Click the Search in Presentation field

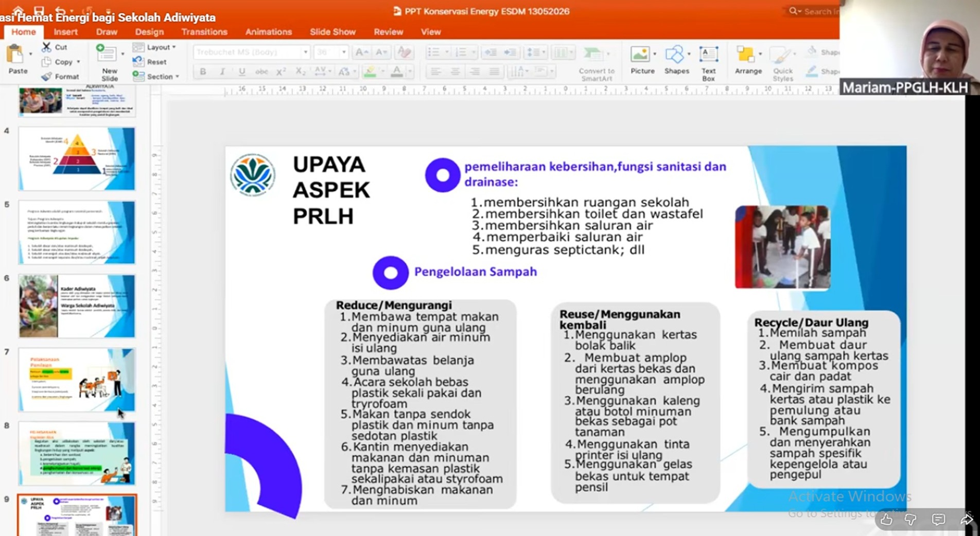(813, 11)
